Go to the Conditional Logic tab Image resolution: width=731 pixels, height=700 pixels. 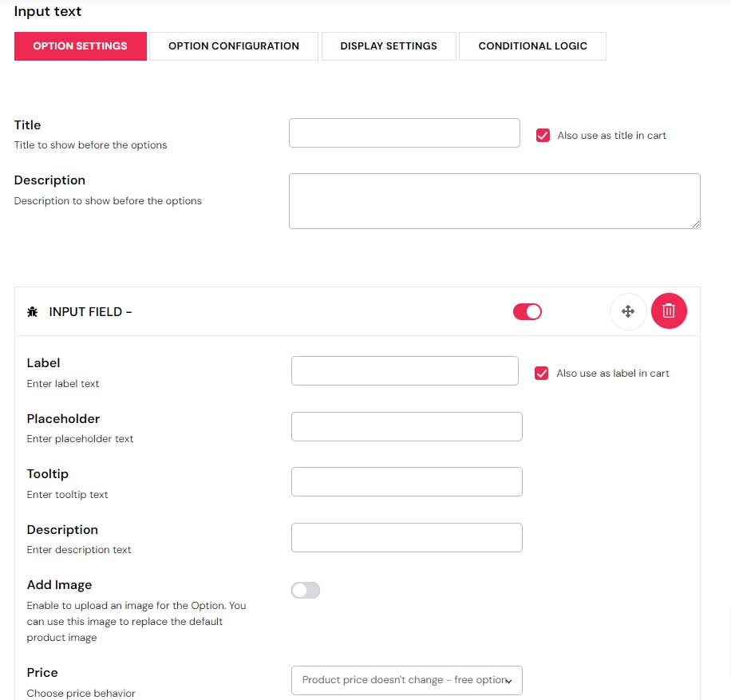532,46
